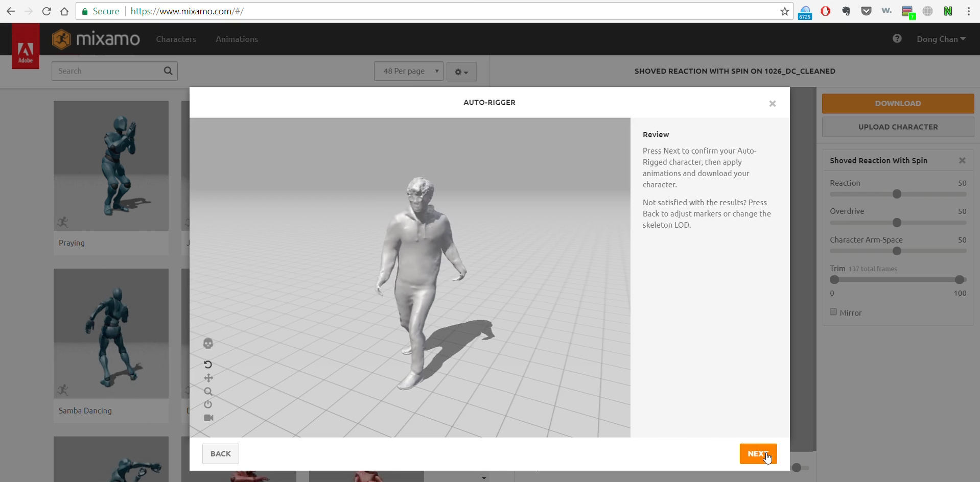Enable the Mirror checkbox
The image size is (980, 482).
pos(833,312)
